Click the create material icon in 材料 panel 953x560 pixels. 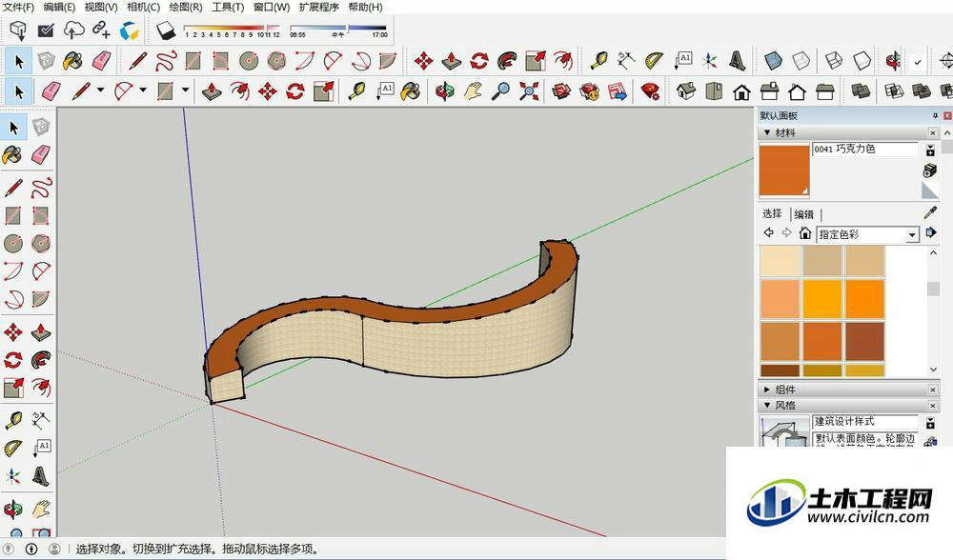[x=929, y=170]
